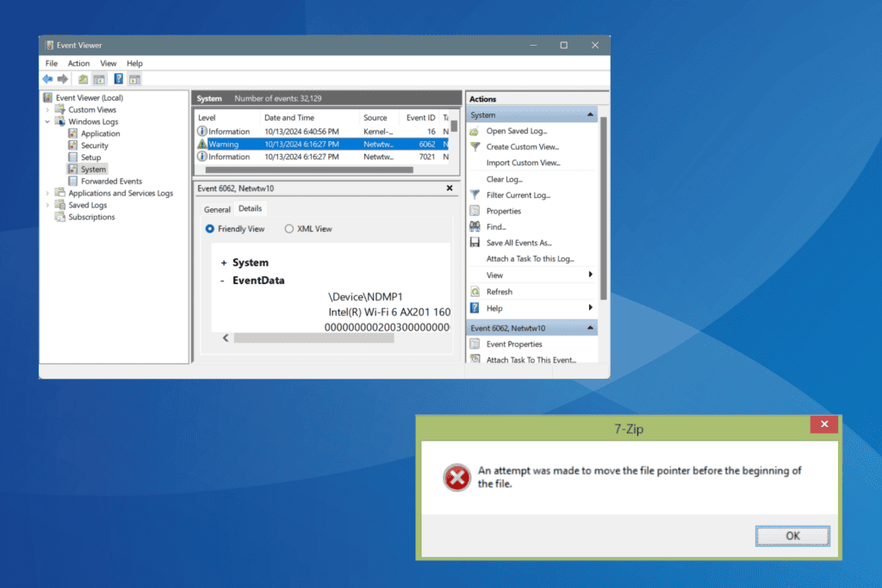
Task: Click the Forward arrow toolbar icon
Action: 62,79
